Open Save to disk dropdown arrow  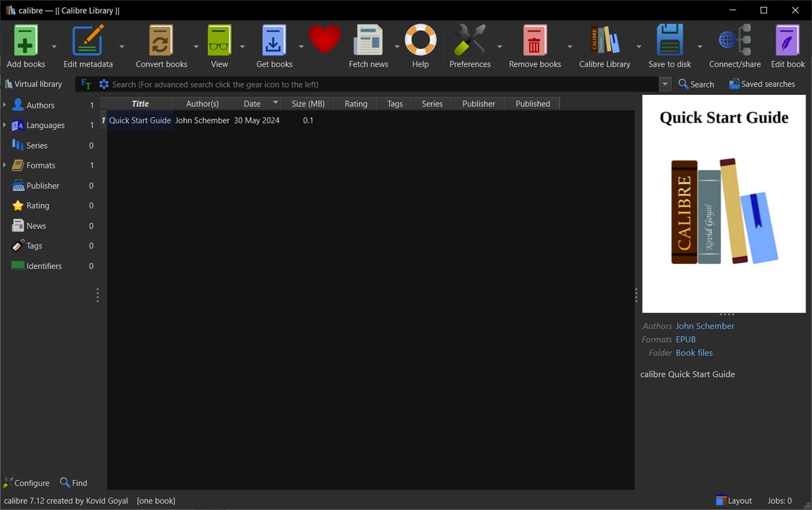(700, 47)
